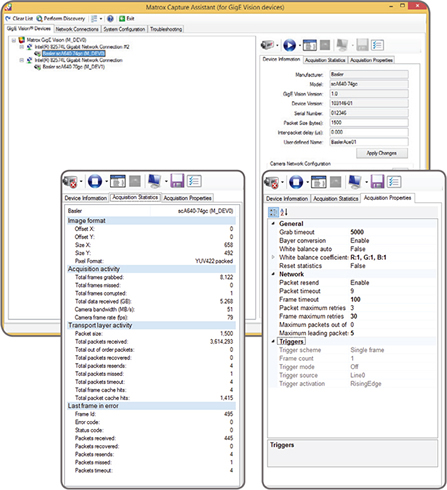Viewport: 447px width, 490px height.
Task: Open the dropdown arrow beside statistics panel monitor icon
Action: [166, 182]
